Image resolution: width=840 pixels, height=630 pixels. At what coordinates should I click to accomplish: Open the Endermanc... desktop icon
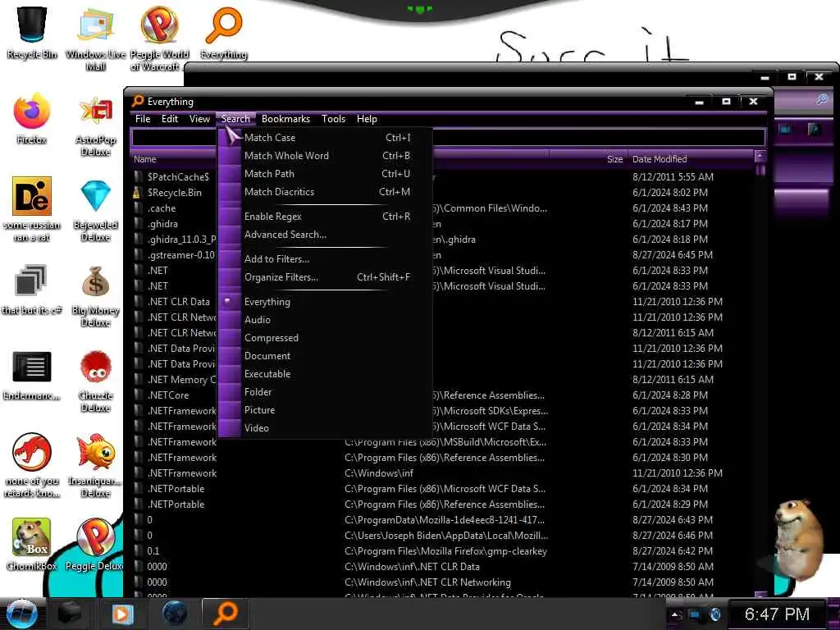point(32,375)
